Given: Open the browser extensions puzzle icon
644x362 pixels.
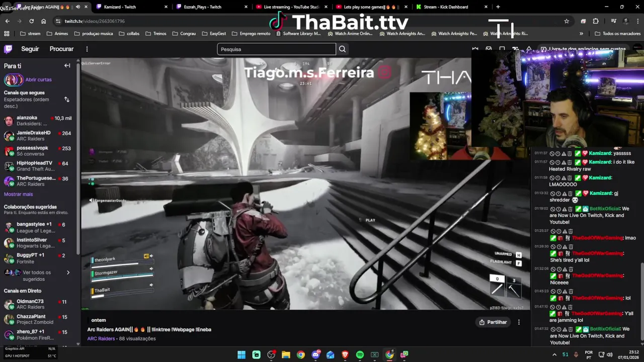Looking at the screenshot, I should tap(596, 21).
